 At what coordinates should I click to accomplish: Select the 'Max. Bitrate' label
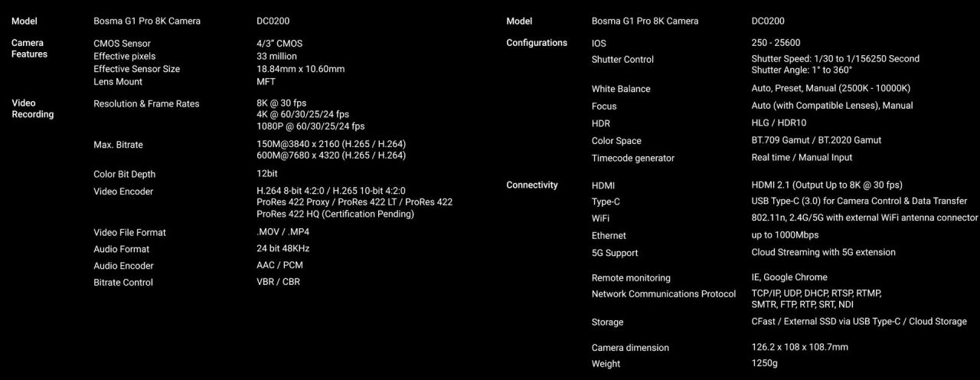click(x=118, y=145)
